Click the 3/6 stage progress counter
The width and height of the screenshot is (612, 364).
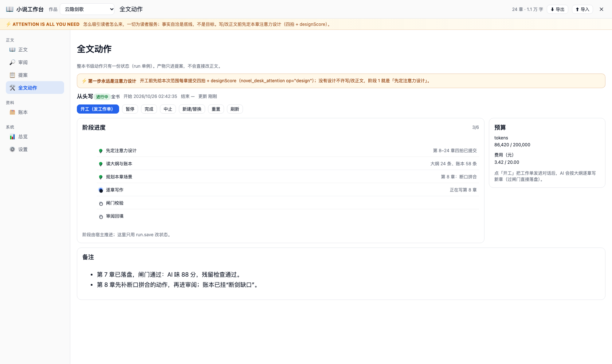point(475,127)
